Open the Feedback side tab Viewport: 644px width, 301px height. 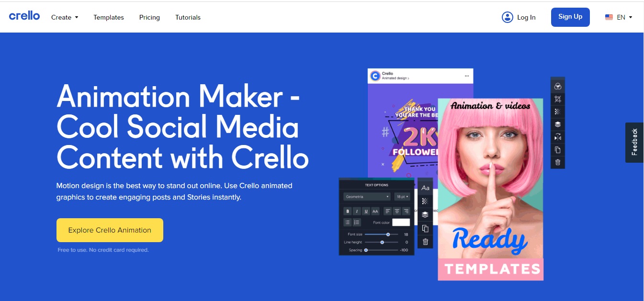pos(634,142)
